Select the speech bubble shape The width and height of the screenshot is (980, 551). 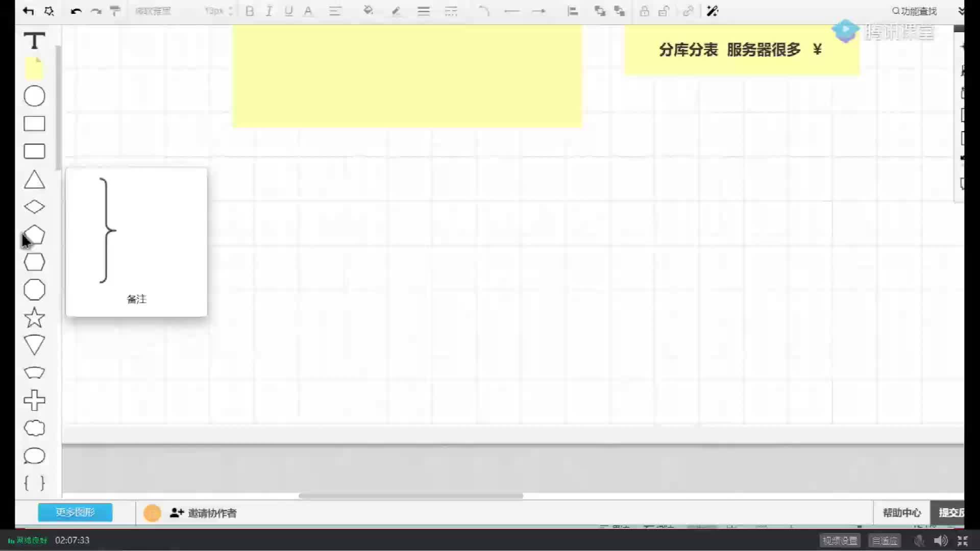(34, 456)
